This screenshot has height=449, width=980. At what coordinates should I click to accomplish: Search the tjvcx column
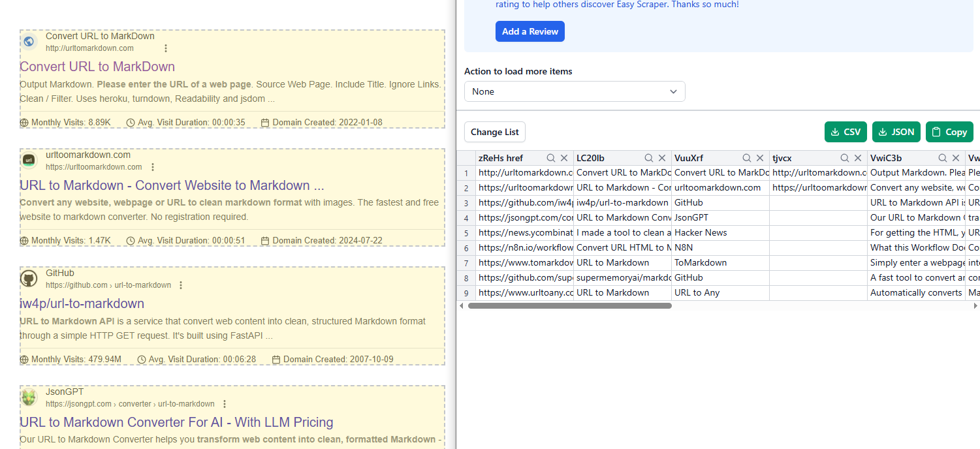(x=845, y=158)
